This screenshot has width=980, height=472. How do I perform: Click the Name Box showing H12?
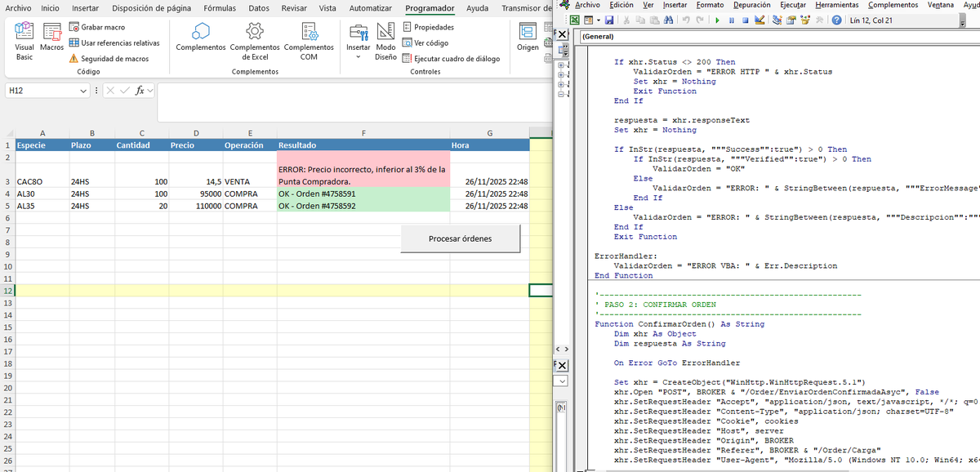point(42,91)
